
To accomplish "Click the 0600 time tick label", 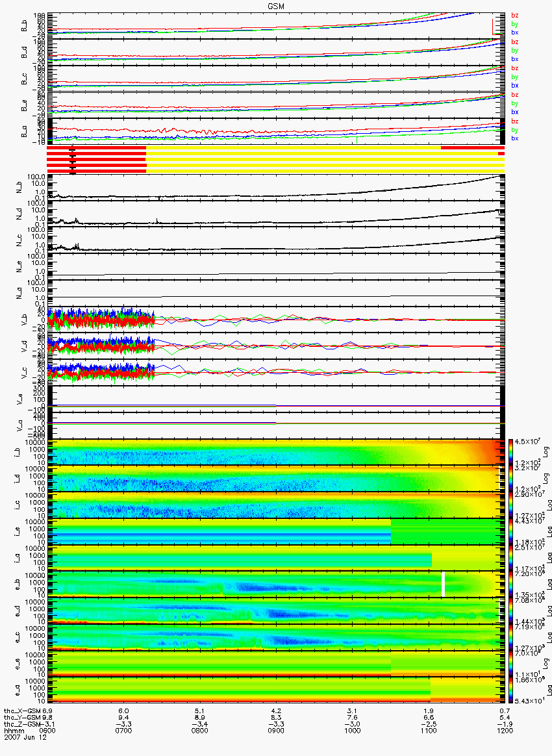I will (47, 731).
